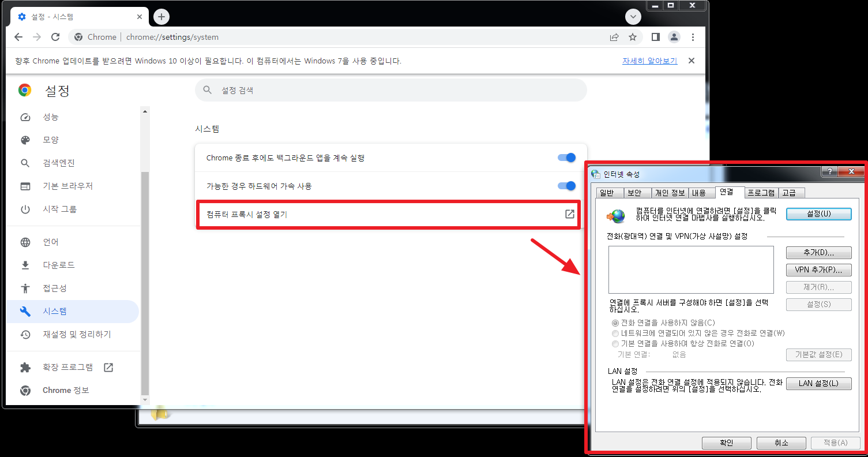
Task: Dismiss the Windows 7 update notice
Action: coord(692,61)
